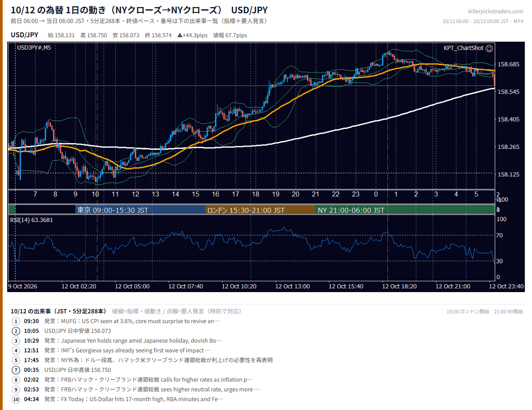The height and width of the screenshot is (410, 532).
Task: Click hour label 19 on the chart axis
Action: tap(275, 195)
